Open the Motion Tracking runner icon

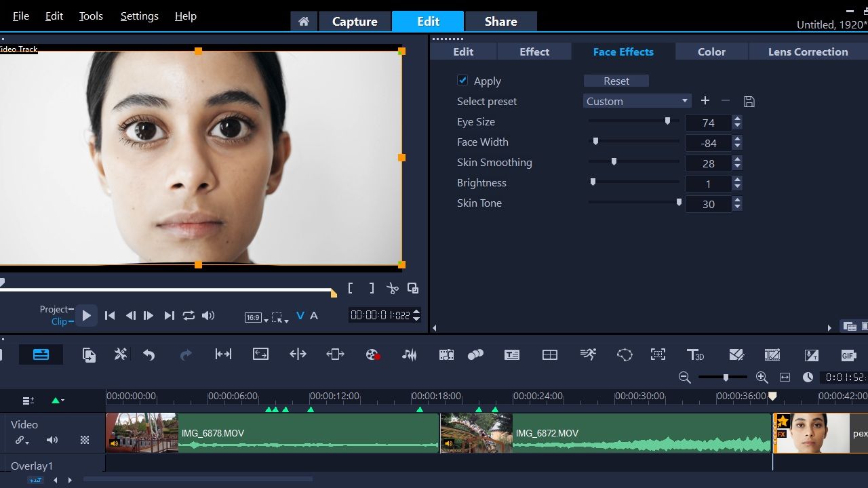pyautogui.click(x=588, y=354)
